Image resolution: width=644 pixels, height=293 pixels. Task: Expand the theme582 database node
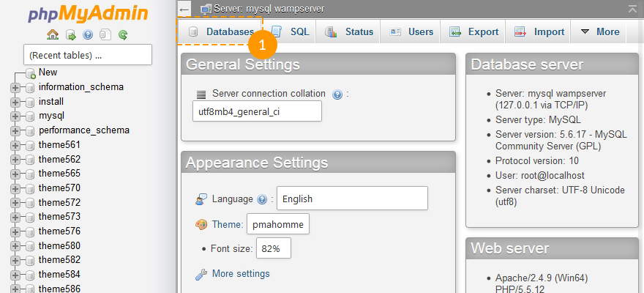[x=15, y=261]
